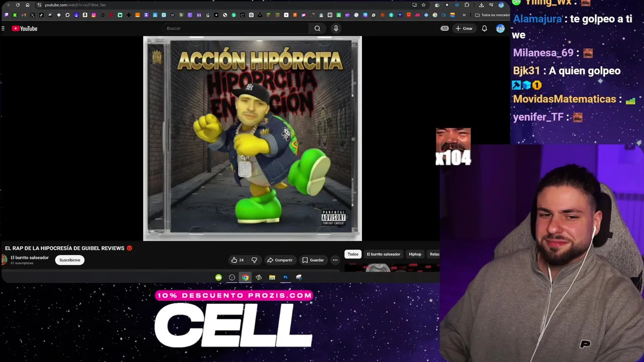Image resolution: width=644 pixels, height=362 pixels.
Task: Open El burrito salseador channel avatar
Action: [4, 260]
